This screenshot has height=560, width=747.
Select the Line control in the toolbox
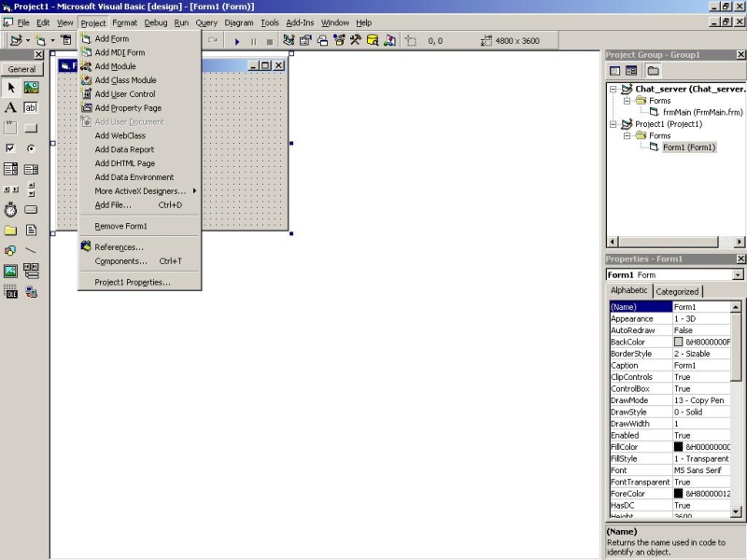(x=31, y=250)
